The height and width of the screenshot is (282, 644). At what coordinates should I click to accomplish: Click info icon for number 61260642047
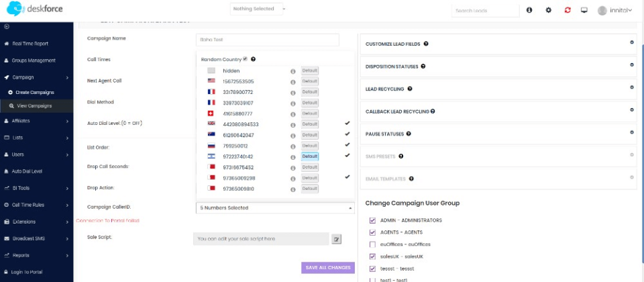coord(293,135)
